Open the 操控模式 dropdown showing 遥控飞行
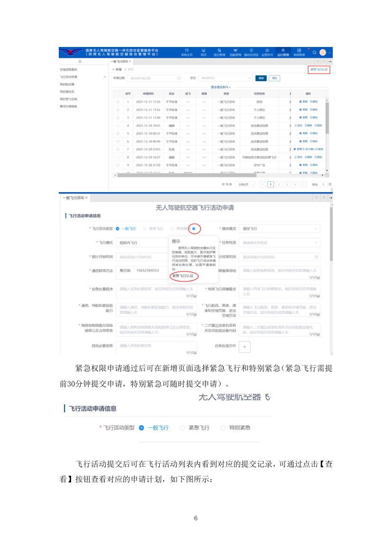 [280, 229]
